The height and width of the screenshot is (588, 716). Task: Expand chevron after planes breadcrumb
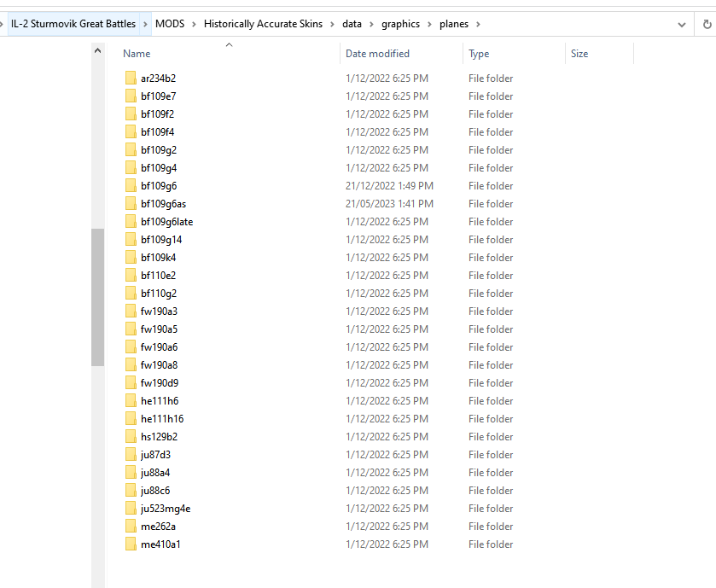tap(478, 24)
